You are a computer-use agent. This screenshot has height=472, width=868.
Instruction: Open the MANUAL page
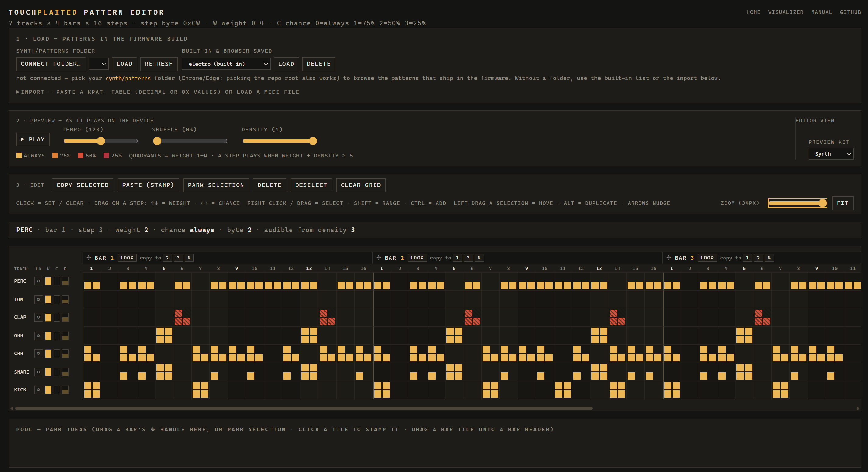click(x=821, y=12)
